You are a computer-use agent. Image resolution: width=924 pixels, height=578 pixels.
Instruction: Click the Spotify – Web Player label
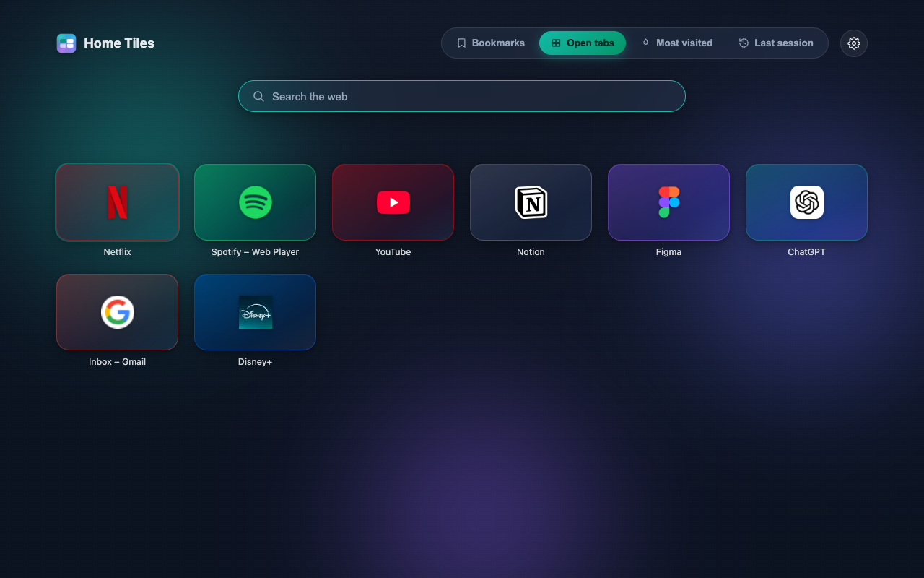click(x=255, y=252)
